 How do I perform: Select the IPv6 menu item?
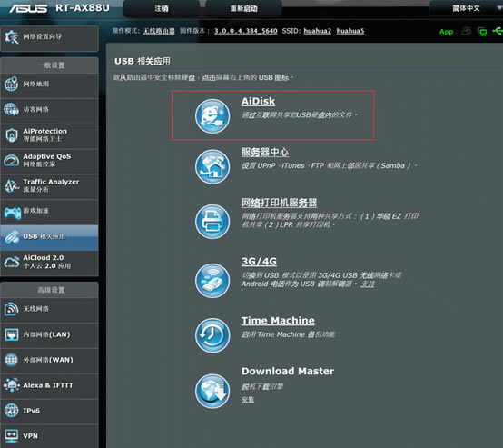click(49, 411)
